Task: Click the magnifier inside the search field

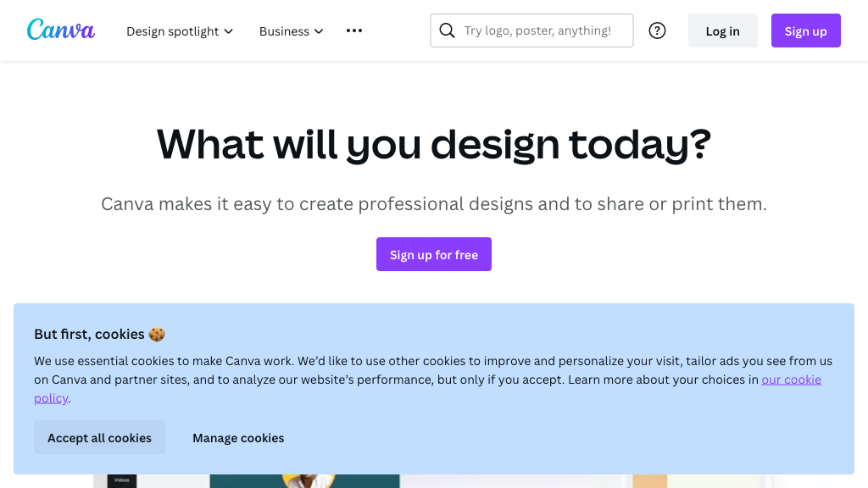Action: pyautogui.click(x=447, y=30)
